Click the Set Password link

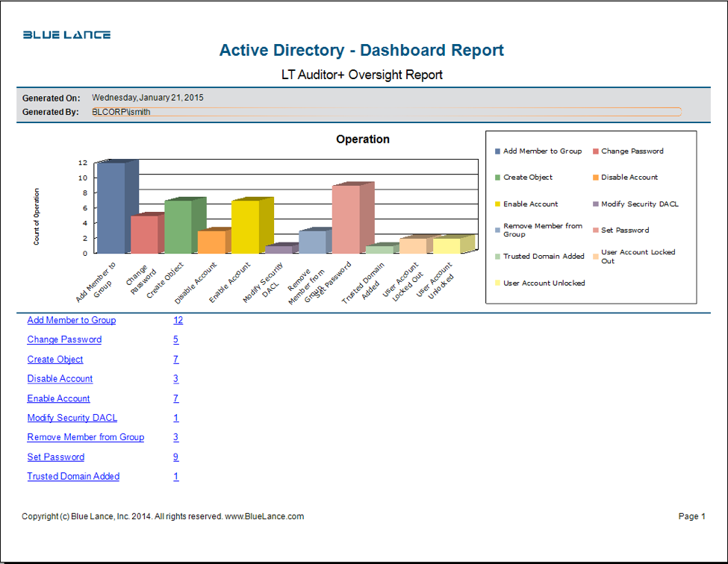(x=56, y=457)
